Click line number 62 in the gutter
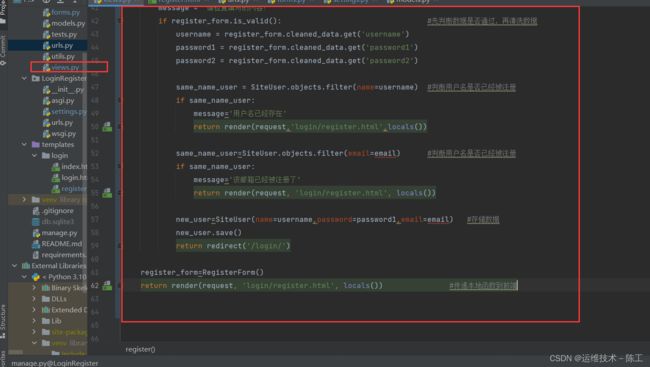The image size is (650, 367). [95, 285]
